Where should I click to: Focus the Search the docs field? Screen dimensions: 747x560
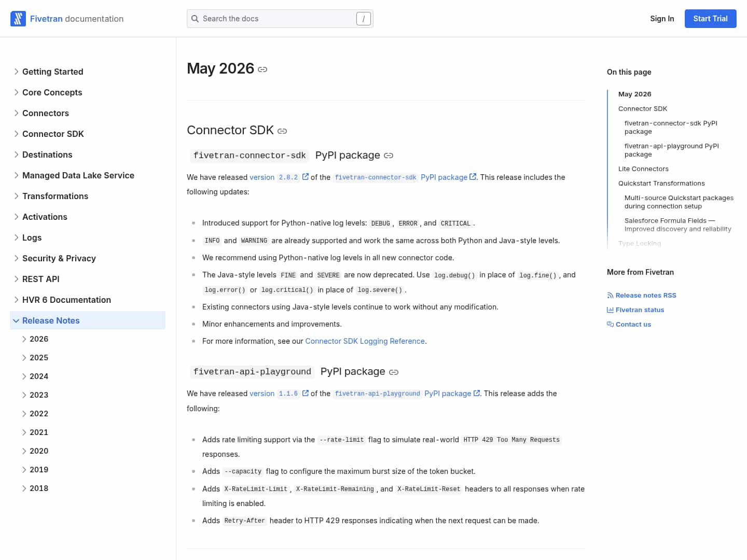coord(280,19)
